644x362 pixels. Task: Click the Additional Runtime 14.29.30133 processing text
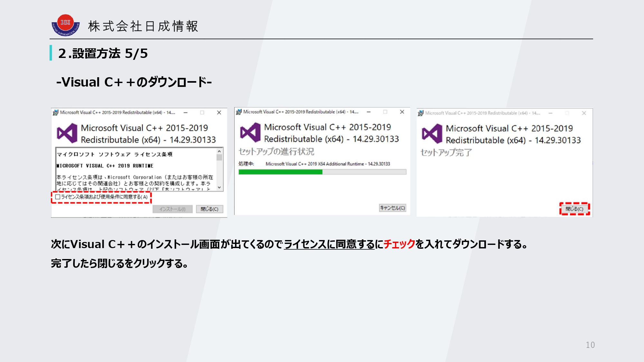tap(328, 164)
